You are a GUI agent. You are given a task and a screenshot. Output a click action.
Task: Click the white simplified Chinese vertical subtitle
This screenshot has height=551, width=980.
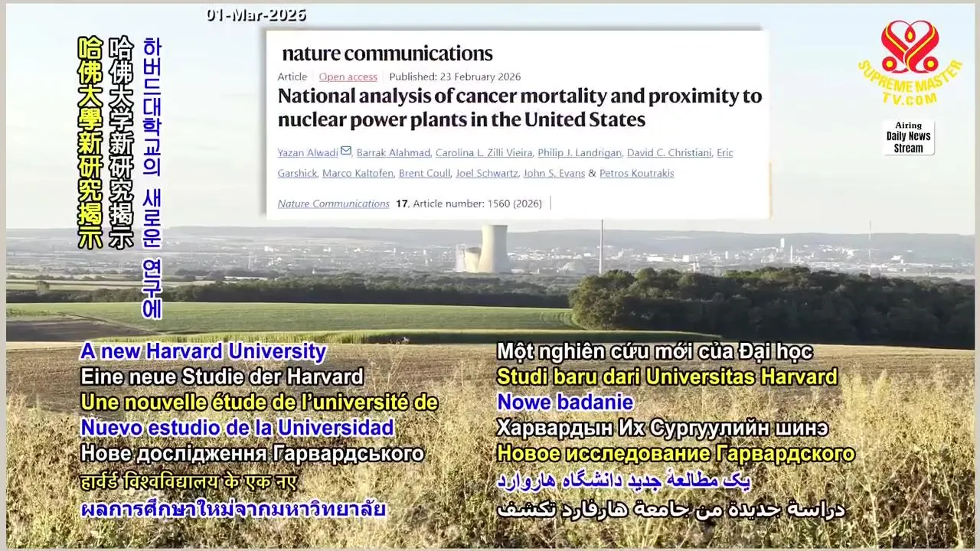point(122,142)
